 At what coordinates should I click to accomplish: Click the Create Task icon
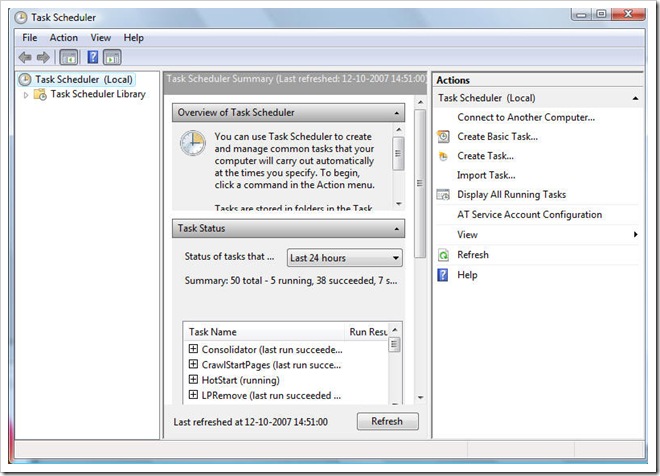pos(443,156)
